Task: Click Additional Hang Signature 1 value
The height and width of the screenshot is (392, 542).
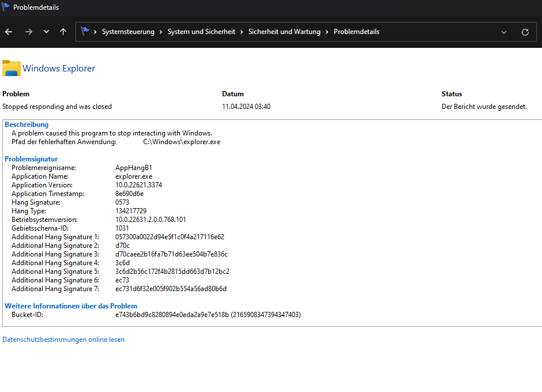Action: pos(170,237)
